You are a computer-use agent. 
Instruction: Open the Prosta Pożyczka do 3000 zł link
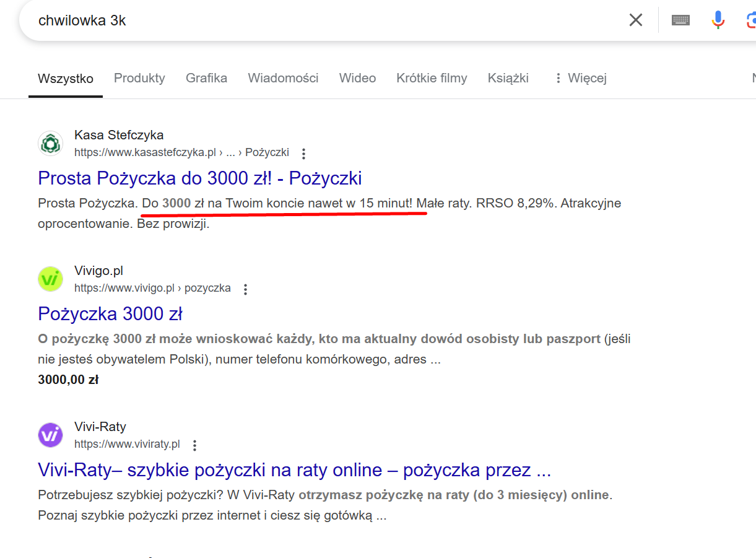199,178
